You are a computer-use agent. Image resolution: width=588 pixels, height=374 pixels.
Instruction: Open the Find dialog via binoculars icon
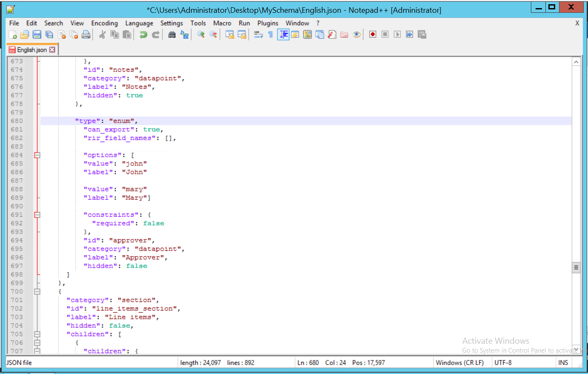pyautogui.click(x=173, y=35)
